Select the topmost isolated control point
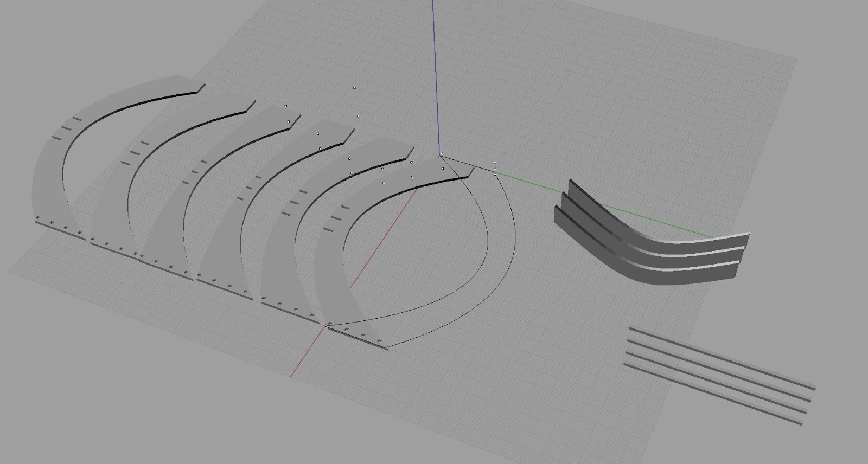Image resolution: width=868 pixels, height=464 pixels. click(354, 88)
